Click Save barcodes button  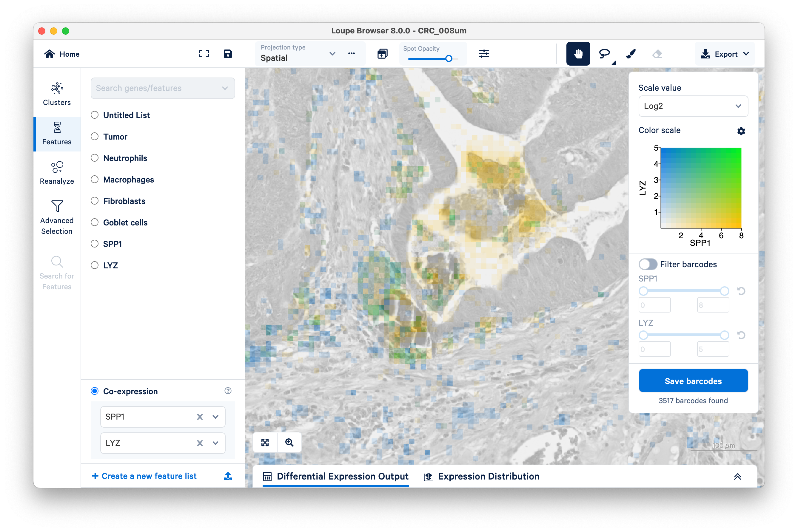click(x=693, y=381)
